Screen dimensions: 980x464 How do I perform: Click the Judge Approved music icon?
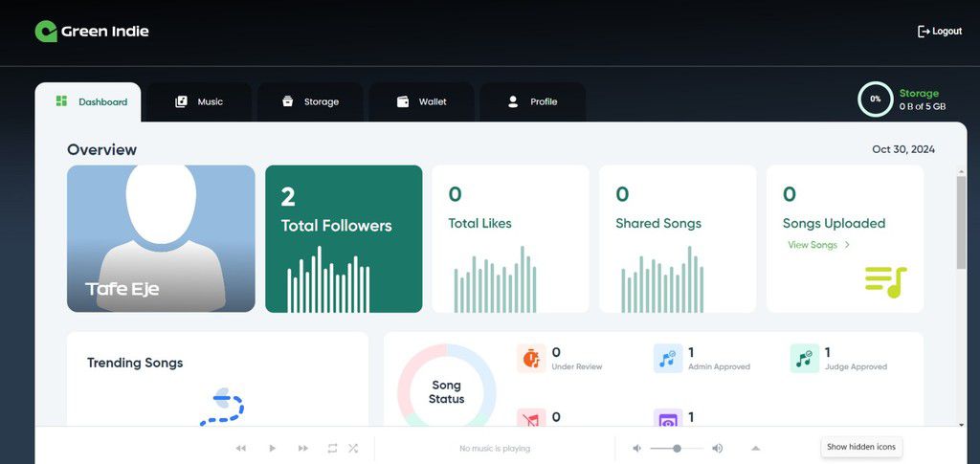[804, 359]
